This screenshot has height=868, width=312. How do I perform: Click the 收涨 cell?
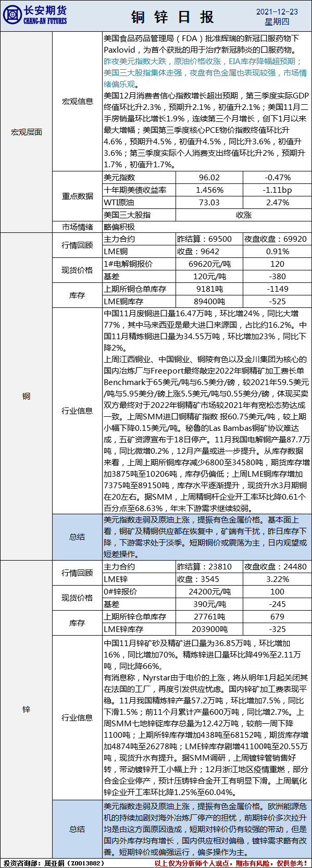pyautogui.click(x=243, y=215)
